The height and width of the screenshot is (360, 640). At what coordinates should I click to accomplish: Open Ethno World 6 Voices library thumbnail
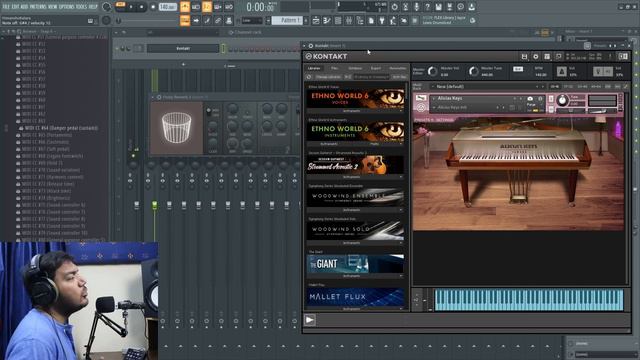tap(355, 98)
